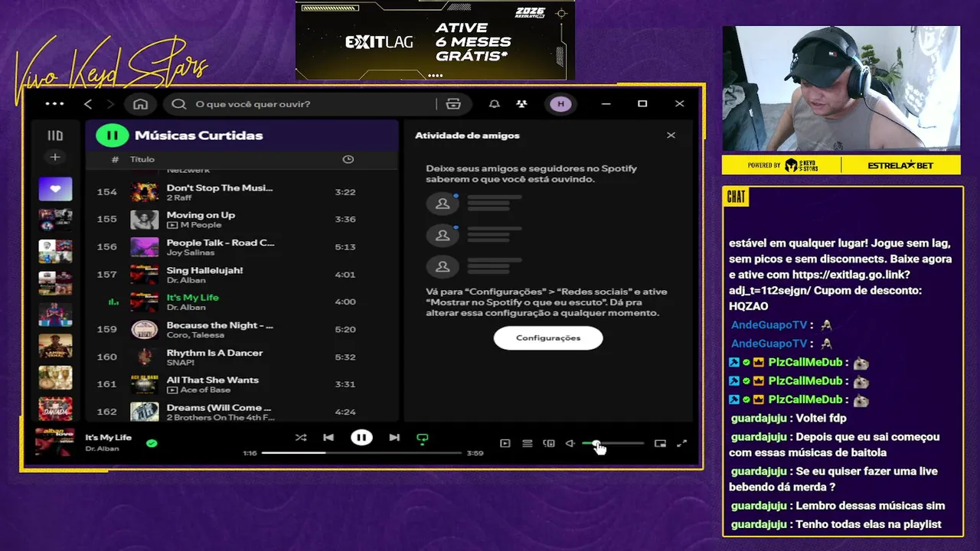Open the profile avatar 'H' menu
This screenshot has width=980, height=551.
(x=560, y=104)
